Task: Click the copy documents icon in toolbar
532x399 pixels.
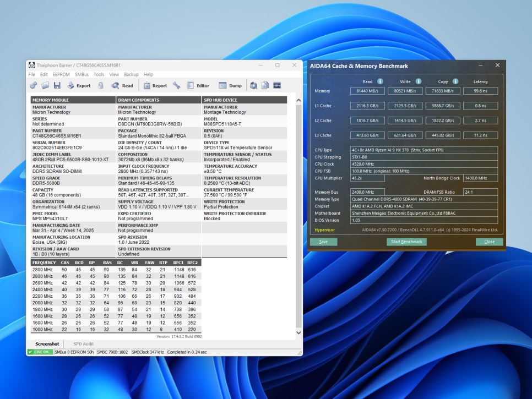Action: tap(265, 85)
